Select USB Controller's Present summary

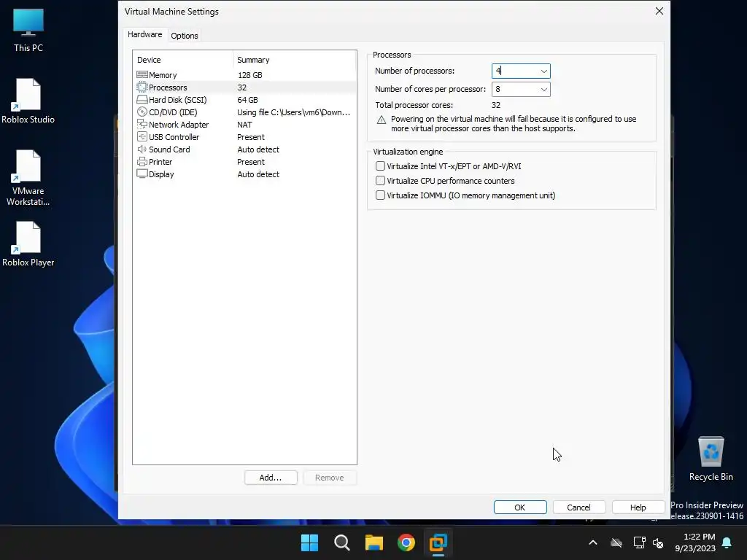point(251,136)
